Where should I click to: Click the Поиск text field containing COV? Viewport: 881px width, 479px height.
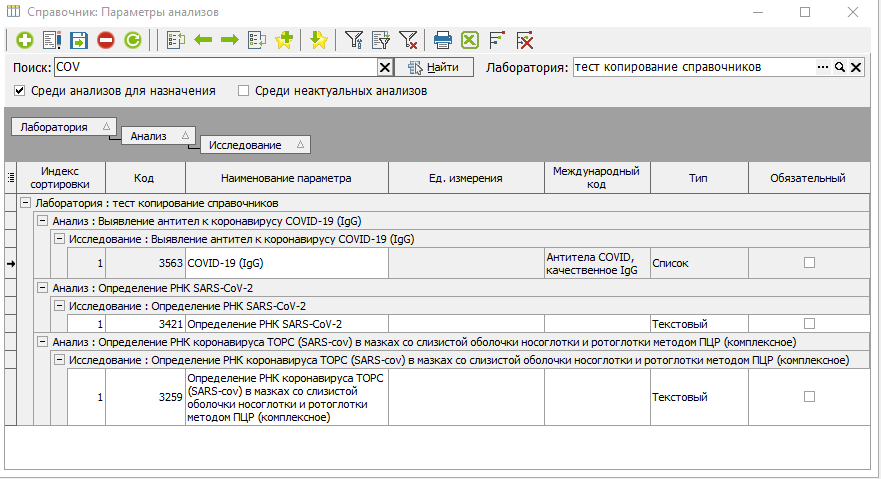[x=214, y=67]
